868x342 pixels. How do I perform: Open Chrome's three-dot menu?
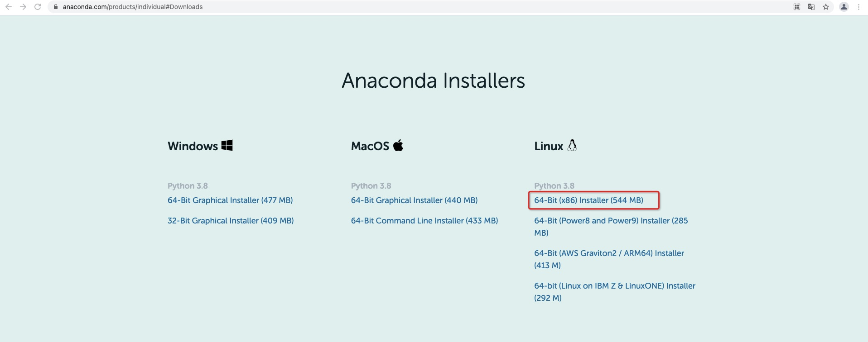[x=858, y=7]
